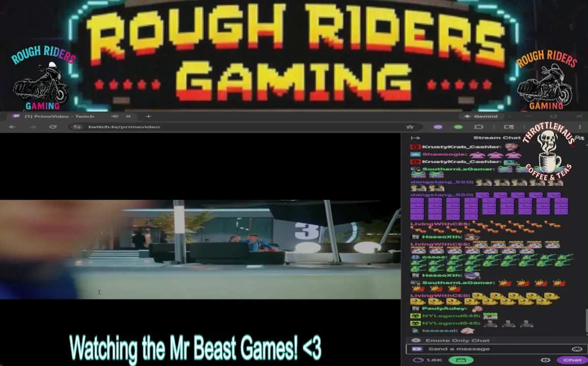Collapse the Stream Chat panel
The height and width of the screenshot is (366, 588).
[416, 138]
